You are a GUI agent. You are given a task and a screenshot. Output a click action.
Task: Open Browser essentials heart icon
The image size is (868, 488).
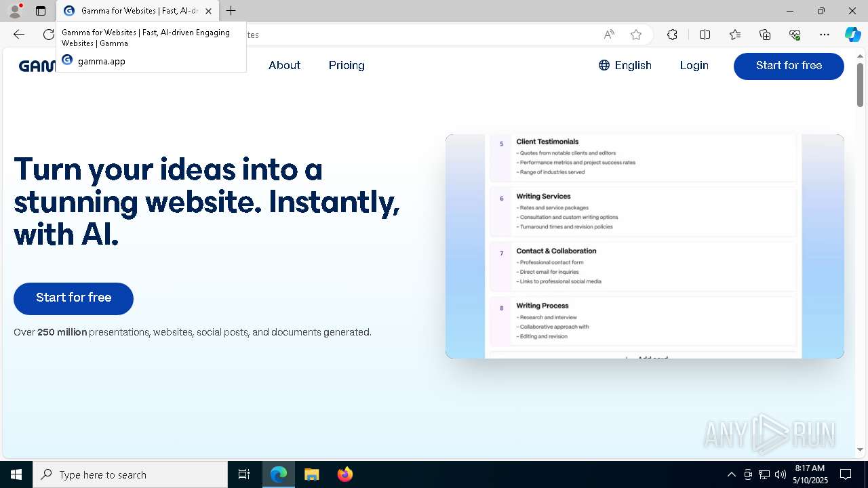pos(795,35)
